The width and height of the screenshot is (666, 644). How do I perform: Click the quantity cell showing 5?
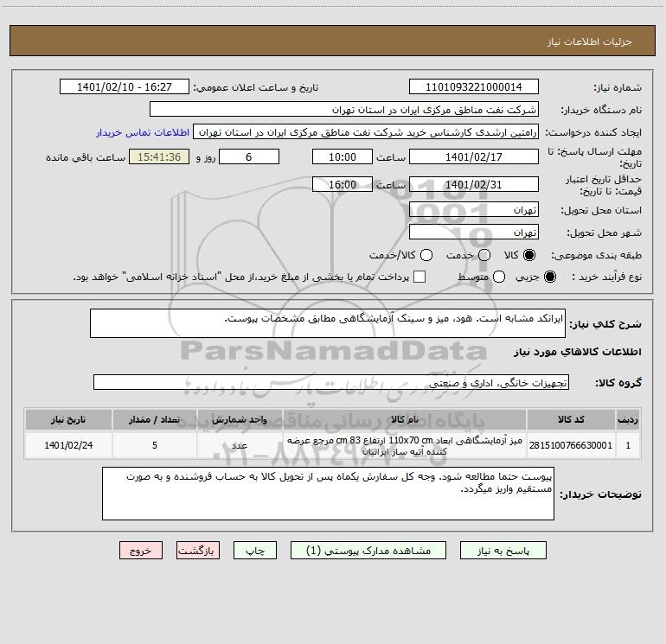(155, 445)
